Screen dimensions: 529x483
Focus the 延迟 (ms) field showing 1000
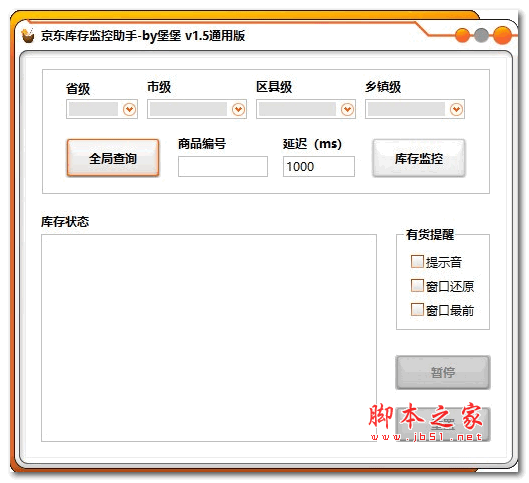(319, 166)
